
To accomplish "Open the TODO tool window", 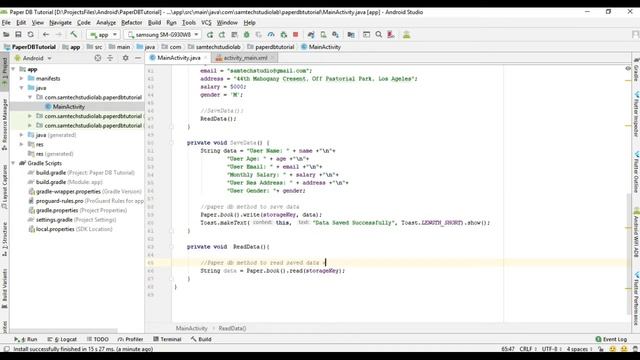I will tap(98, 339).
